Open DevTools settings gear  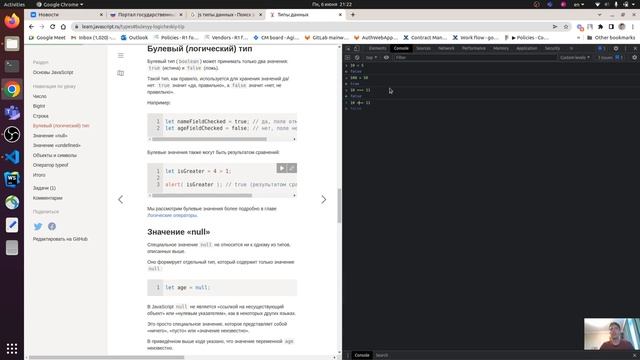coord(616,48)
